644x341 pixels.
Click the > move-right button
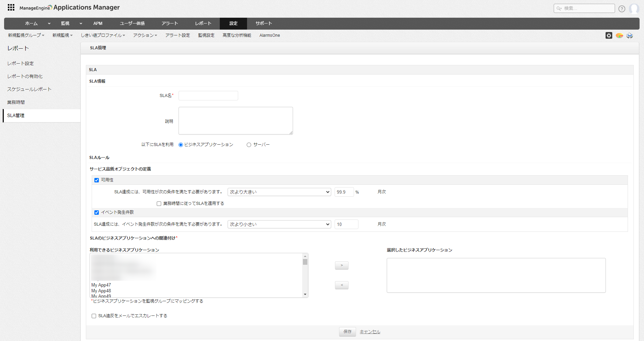pos(342,265)
